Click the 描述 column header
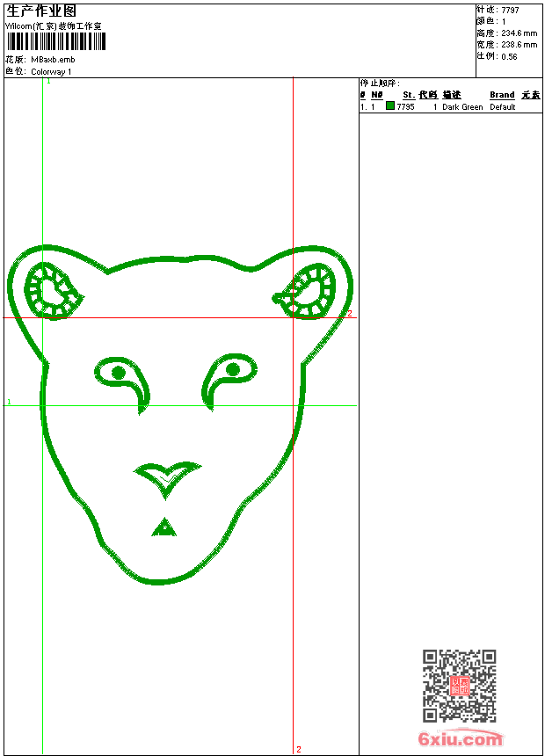Image resolution: width=545 pixels, height=756 pixels. pos(452,95)
